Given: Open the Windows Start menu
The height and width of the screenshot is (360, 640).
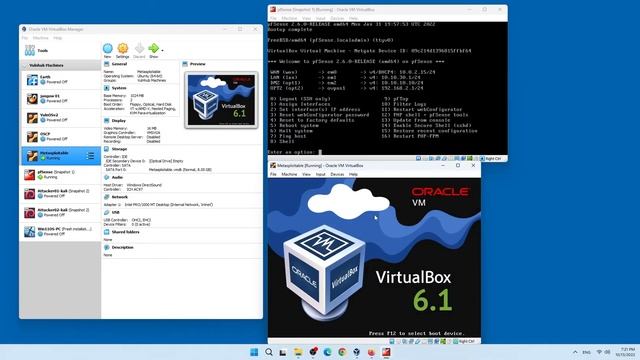Looking at the screenshot, I should tap(254, 352).
